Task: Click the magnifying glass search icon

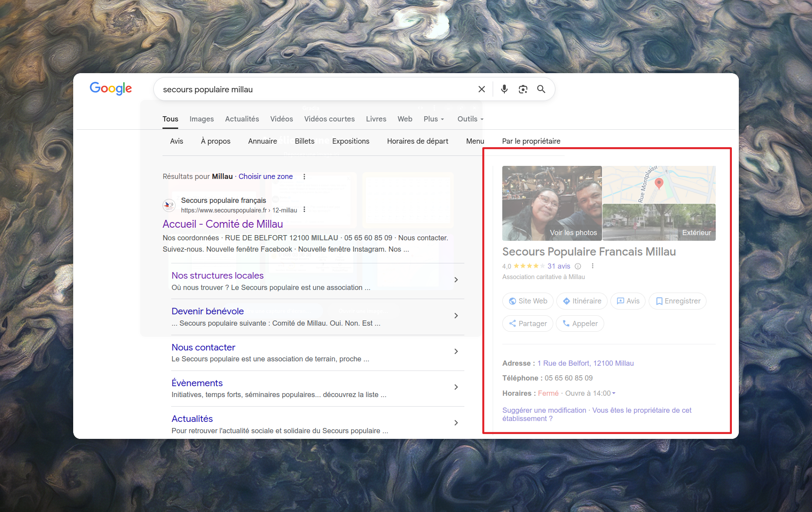Action: [x=541, y=89]
